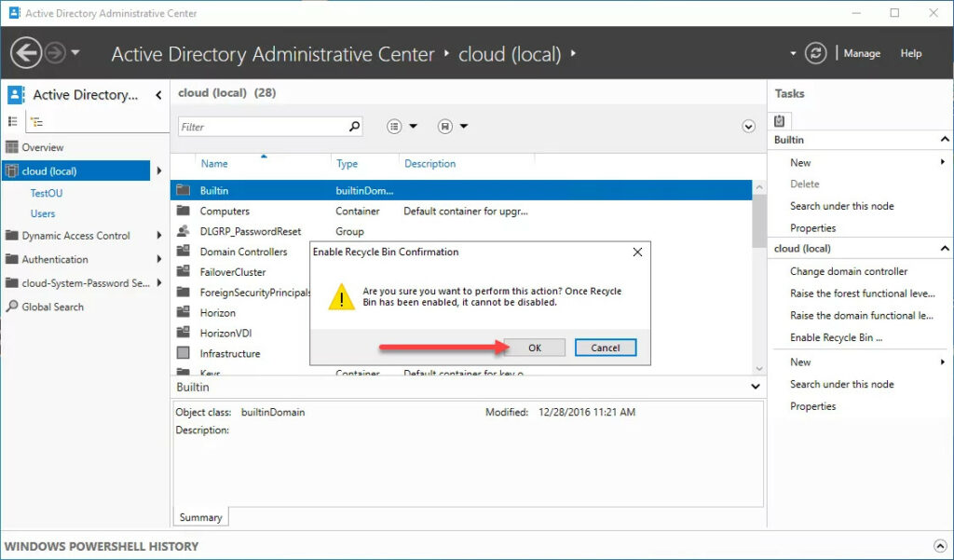Image resolution: width=954 pixels, height=560 pixels.
Task: Select the Builtin row
Action: (x=461, y=190)
